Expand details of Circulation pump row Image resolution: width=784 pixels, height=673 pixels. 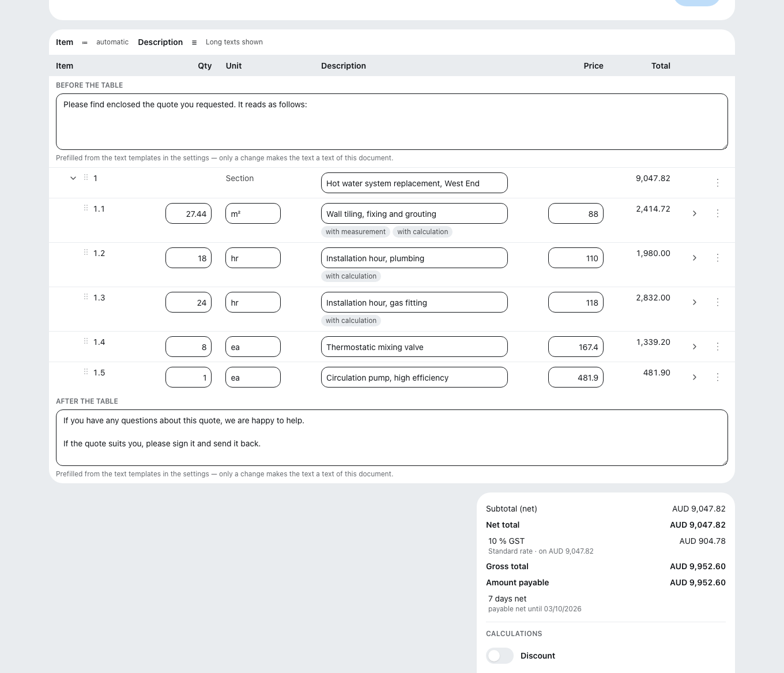tap(695, 377)
